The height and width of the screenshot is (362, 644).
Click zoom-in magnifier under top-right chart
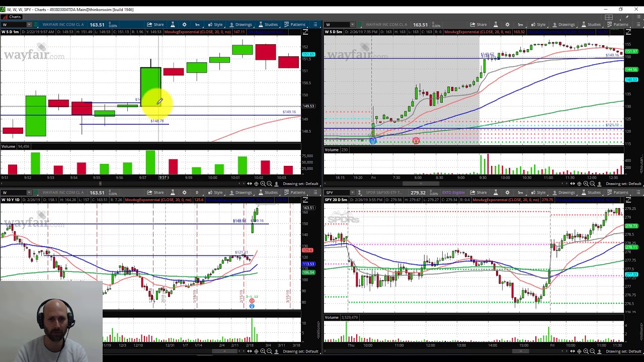point(586,184)
